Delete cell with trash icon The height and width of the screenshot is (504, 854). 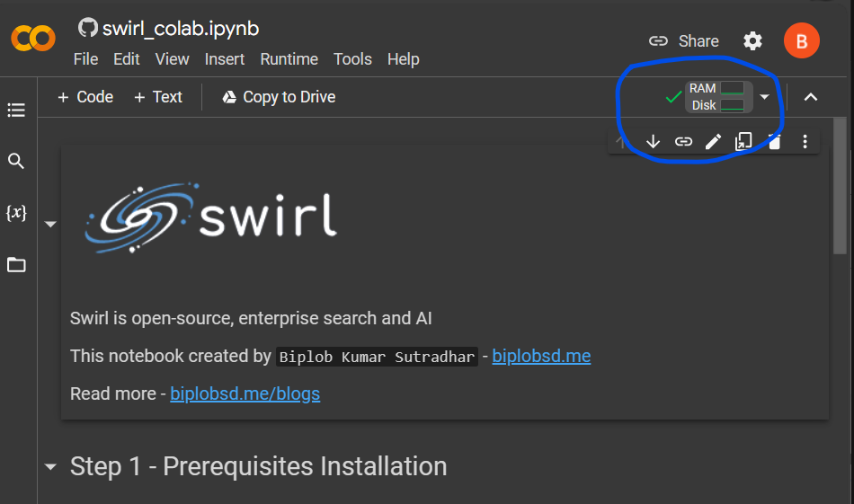click(x=775, y=142)
